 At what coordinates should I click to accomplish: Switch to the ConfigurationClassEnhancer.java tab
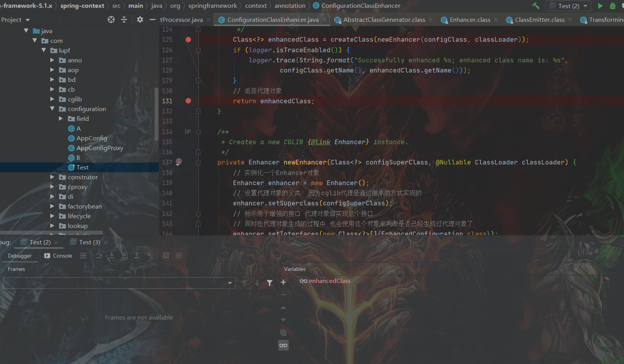click(273, 19)
